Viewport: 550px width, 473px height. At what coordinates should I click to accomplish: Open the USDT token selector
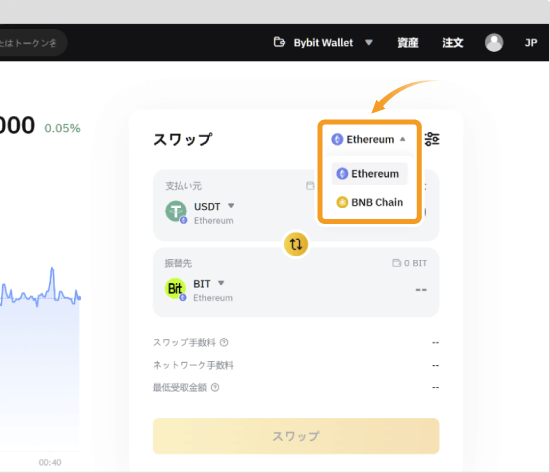(214, 206)
